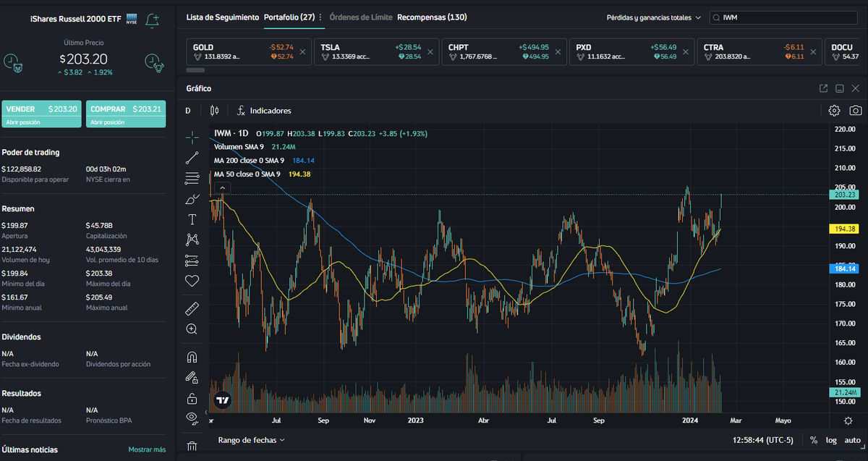Pop out the Gráfico panel

(823, 88)
